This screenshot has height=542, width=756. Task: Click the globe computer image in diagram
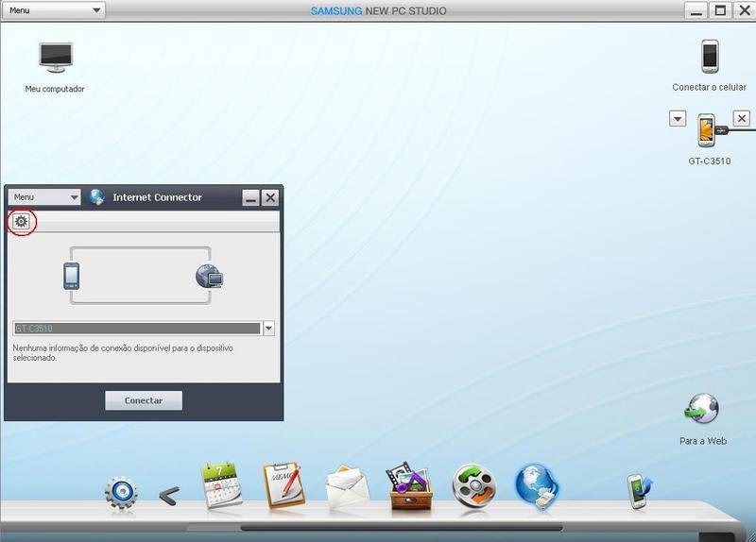pyautogui.click(x=209, y=276)
